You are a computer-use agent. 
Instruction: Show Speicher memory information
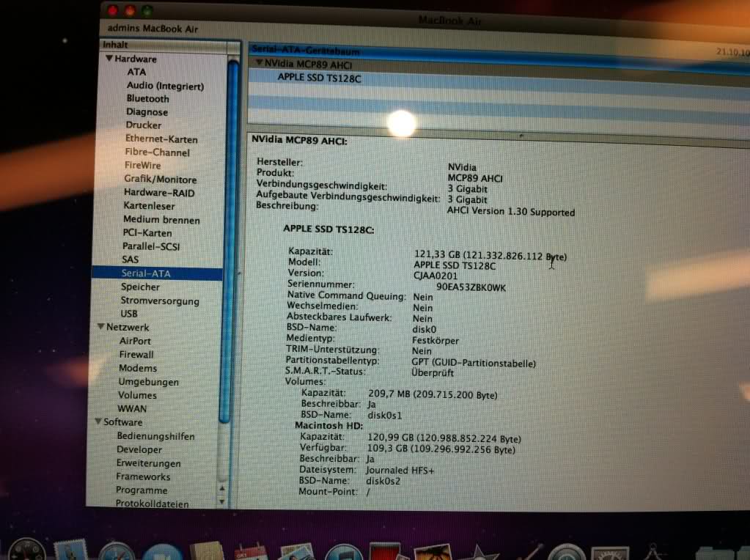141,287
